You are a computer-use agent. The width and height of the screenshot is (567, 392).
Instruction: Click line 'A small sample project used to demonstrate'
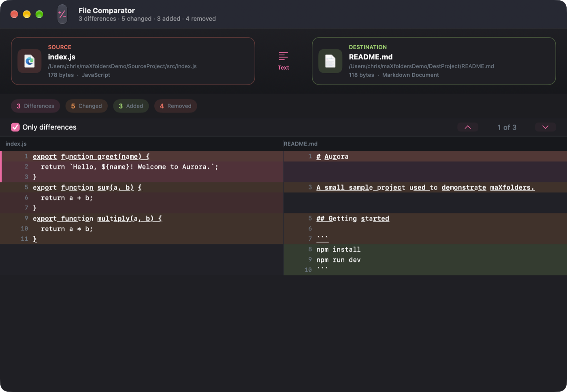click(425, 187)
